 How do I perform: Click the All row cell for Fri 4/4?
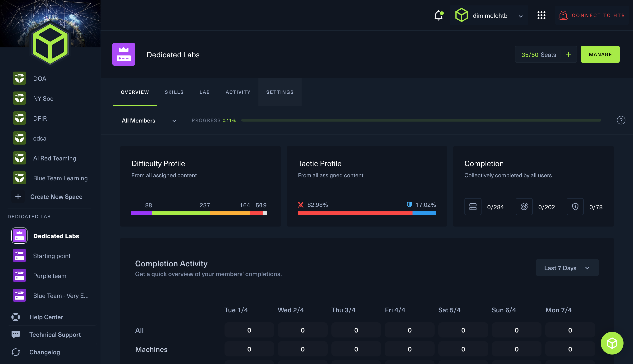410,330
